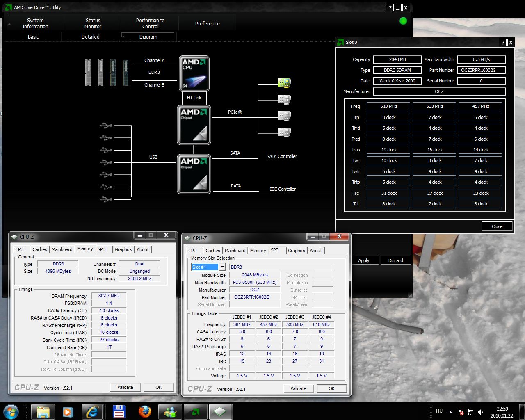525x420 pixels.
Task: Open System Information tab in OverDrive
Action: [35, 23]
